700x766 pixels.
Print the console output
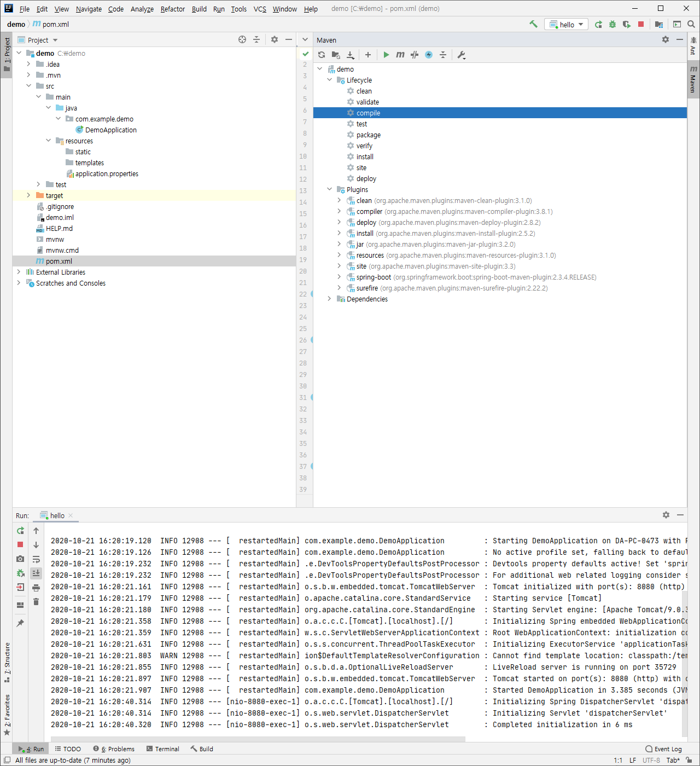coord(36,588)
